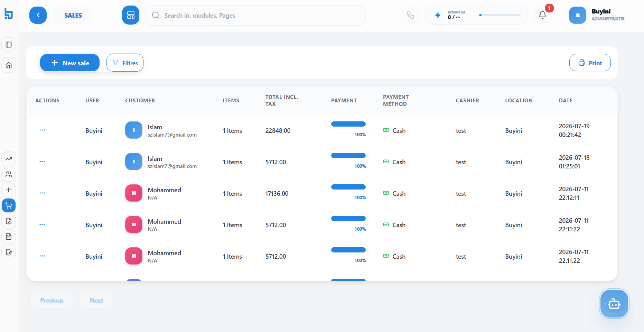Open the Home icon in the sidebar

point(9,65)
